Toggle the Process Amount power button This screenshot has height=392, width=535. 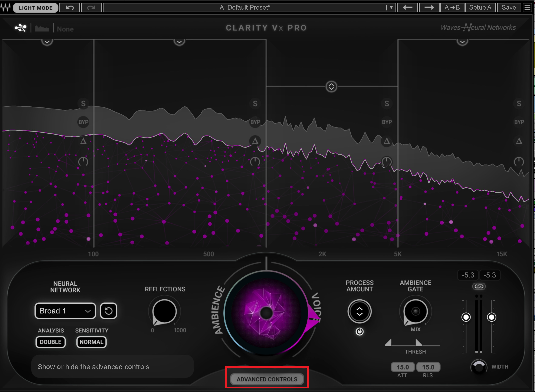[x=360, y=331]
